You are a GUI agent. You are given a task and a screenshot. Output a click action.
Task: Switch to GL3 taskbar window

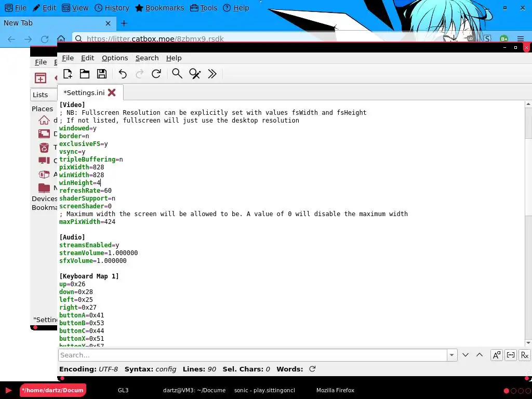[x=123, y=390]
